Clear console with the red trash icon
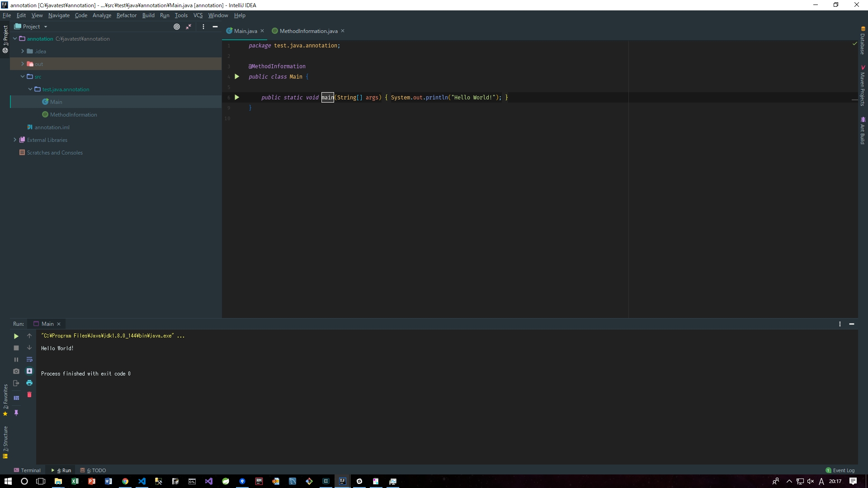 (x=29, y=394)
